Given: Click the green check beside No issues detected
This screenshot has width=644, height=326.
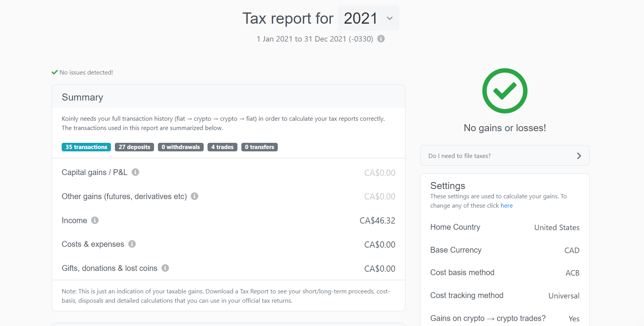Looking at the screenshot, I should point(55,72).
